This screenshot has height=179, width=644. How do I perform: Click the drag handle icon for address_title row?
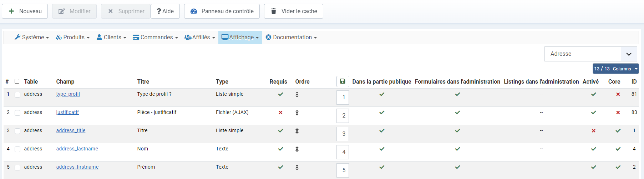pyautogui.click(x=297, y=131)
